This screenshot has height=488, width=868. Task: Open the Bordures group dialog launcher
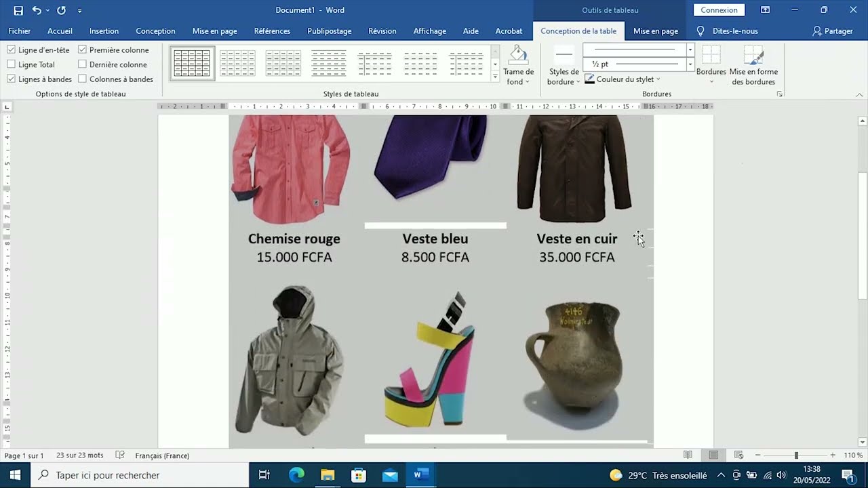click(779, 94)
